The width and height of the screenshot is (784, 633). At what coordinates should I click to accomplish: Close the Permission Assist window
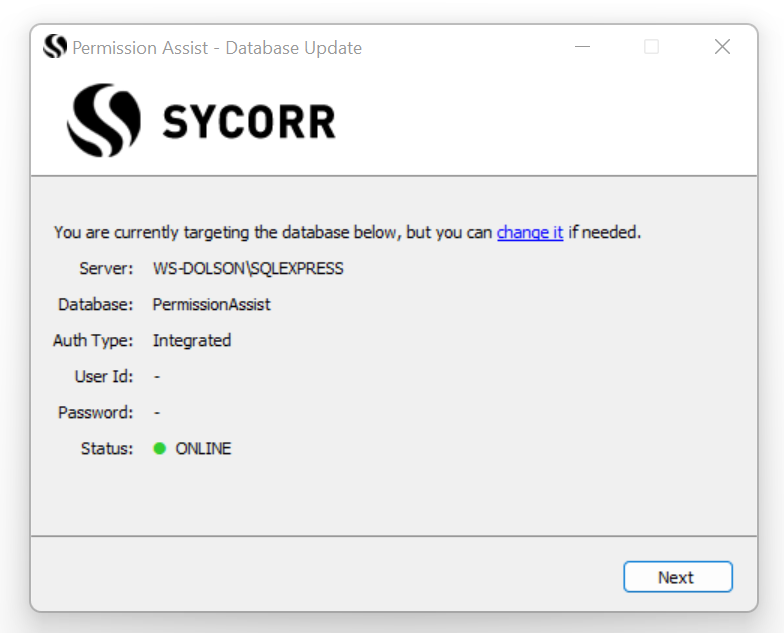(722, 47)
